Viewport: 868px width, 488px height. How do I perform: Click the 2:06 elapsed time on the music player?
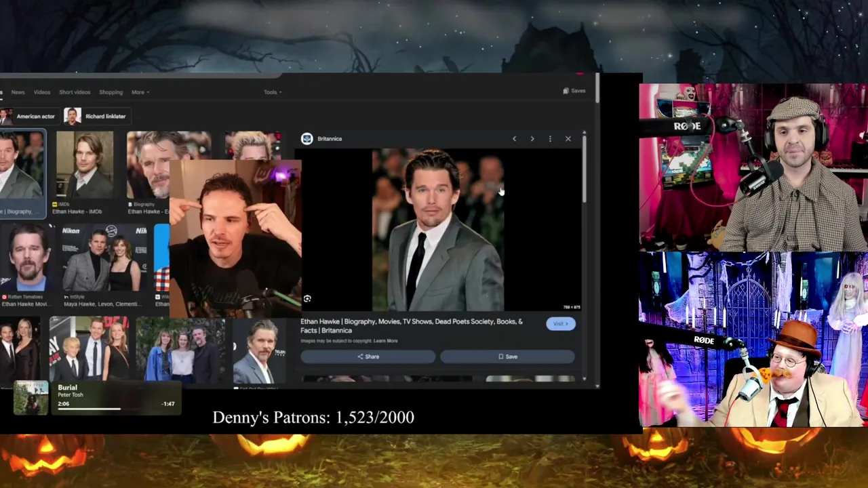click(64, 404)
